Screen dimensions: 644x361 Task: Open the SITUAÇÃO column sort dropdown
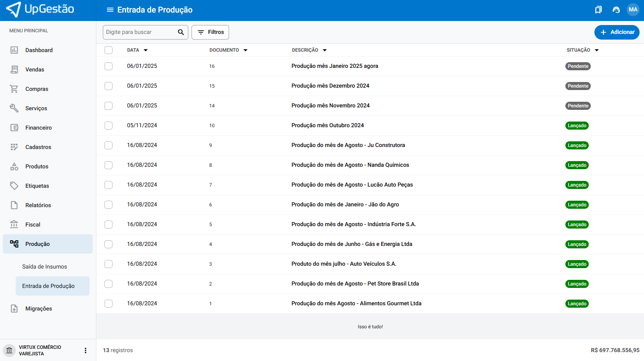[596, 50]
